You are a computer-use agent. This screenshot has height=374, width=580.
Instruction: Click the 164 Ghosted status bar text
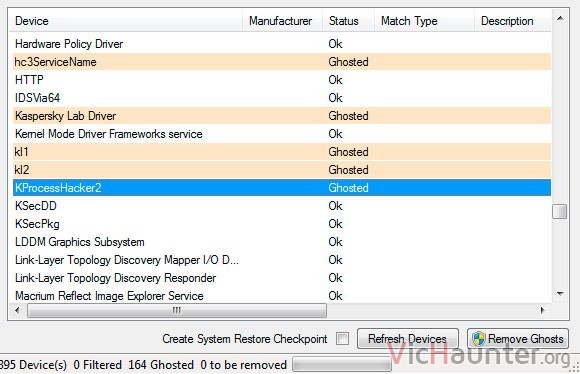point(161,365)
